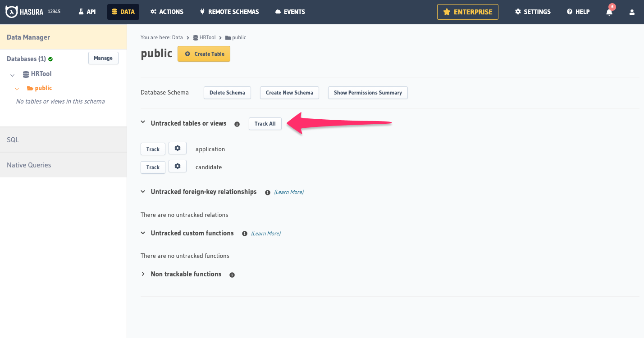Click info icon beside Untracked foreign-key relationships
The image size is (644, 338).
268,192
